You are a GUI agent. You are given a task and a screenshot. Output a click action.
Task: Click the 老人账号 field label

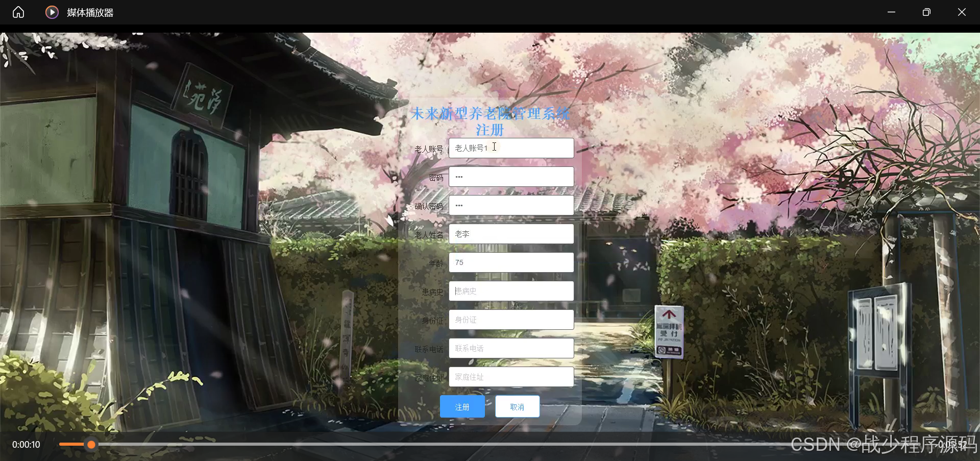coord(429,149)
